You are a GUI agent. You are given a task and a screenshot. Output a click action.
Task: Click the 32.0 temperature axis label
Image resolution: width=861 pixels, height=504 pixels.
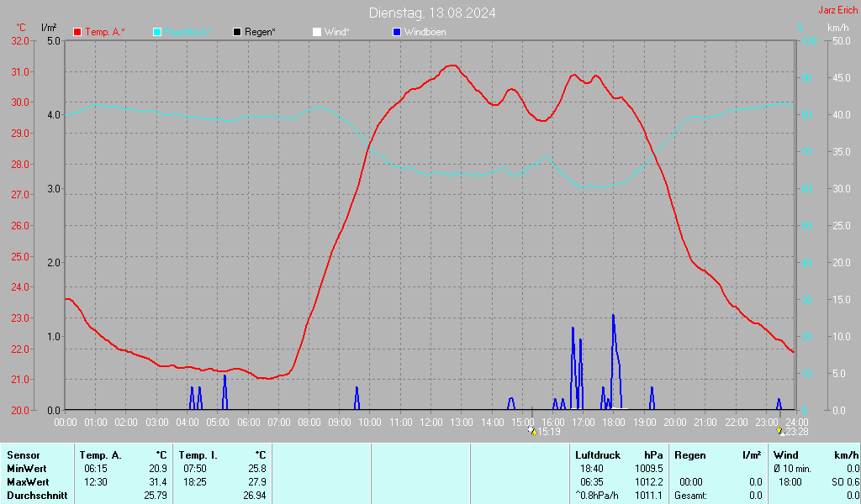coord(20,41)
